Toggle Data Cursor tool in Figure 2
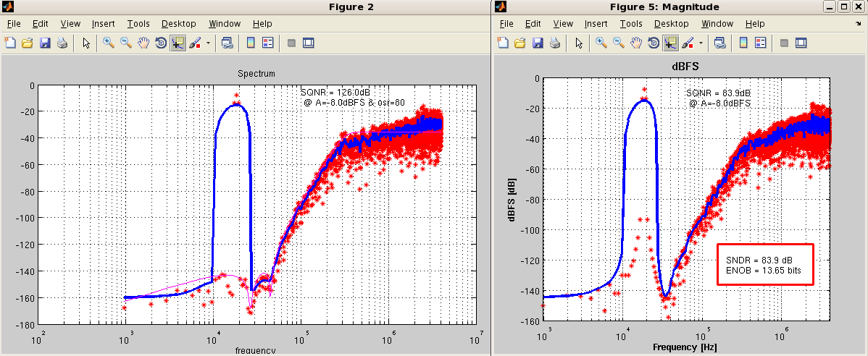 pyautogui.click(x=178, y=43)
